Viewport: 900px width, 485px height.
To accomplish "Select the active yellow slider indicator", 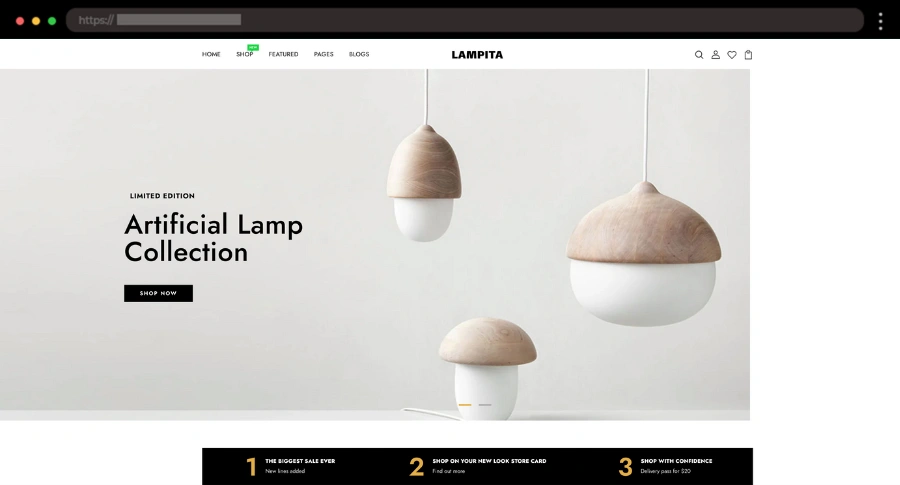I will click(x=465, y=405).
